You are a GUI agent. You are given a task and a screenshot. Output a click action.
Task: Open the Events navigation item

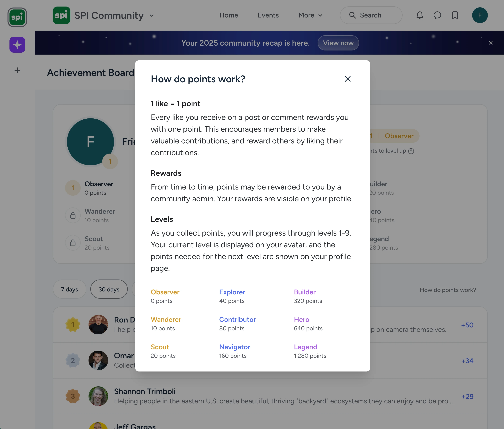[268, 15]
